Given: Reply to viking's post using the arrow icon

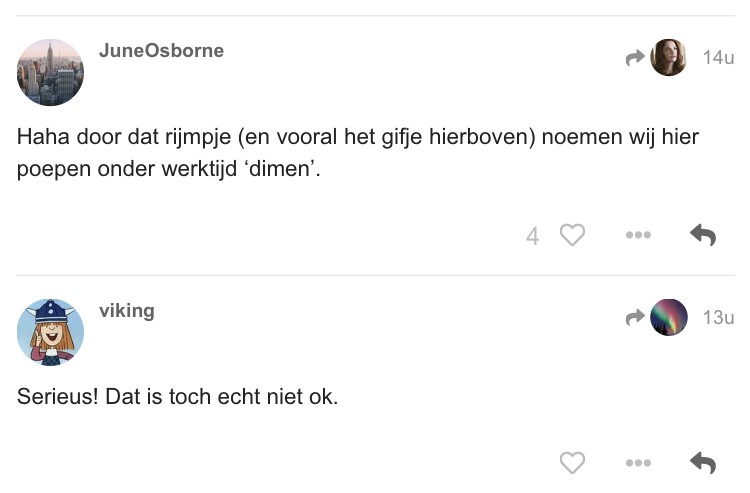Looking at the screenshot, I should (x=703, y=462).
